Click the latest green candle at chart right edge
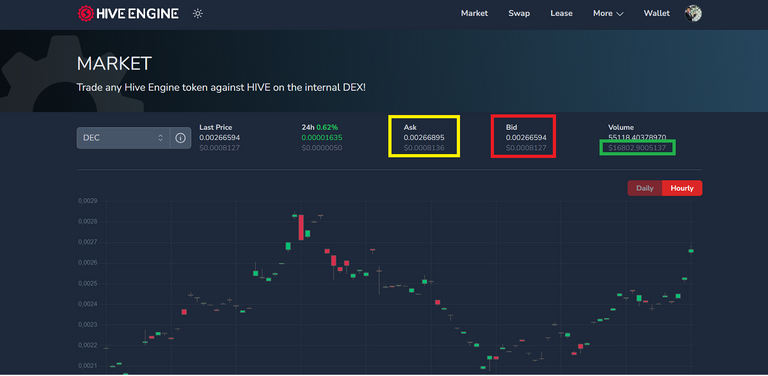 pyautogui.click(x=691, y=251)
